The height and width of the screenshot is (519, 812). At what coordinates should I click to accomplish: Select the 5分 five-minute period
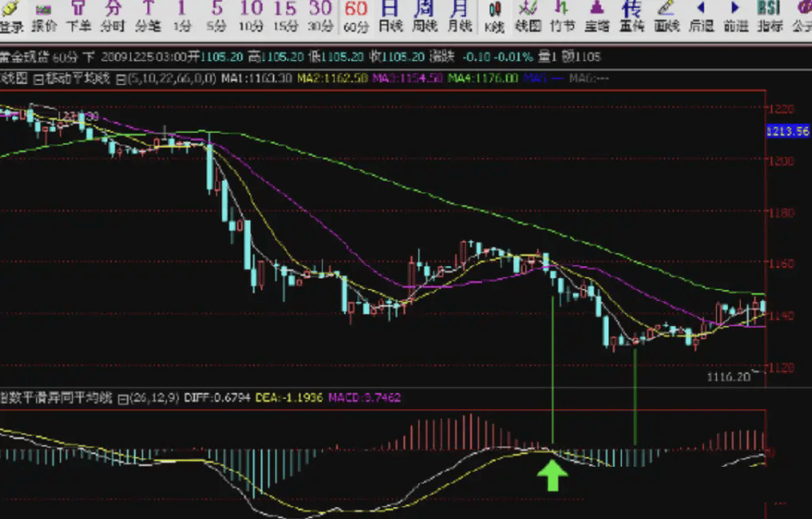[x=216, y=17]
